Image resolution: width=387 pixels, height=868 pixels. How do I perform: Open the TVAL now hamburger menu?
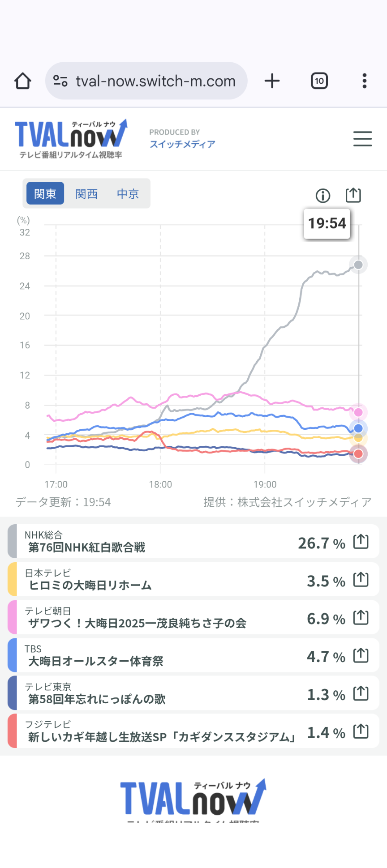point(362,139)
